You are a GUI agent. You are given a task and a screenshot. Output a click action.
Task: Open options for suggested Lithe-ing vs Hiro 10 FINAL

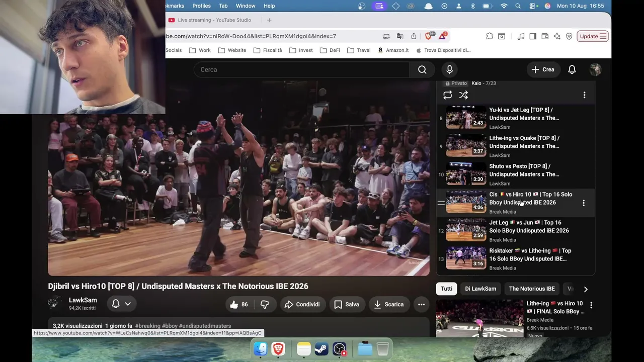click(x=591, y=305)
